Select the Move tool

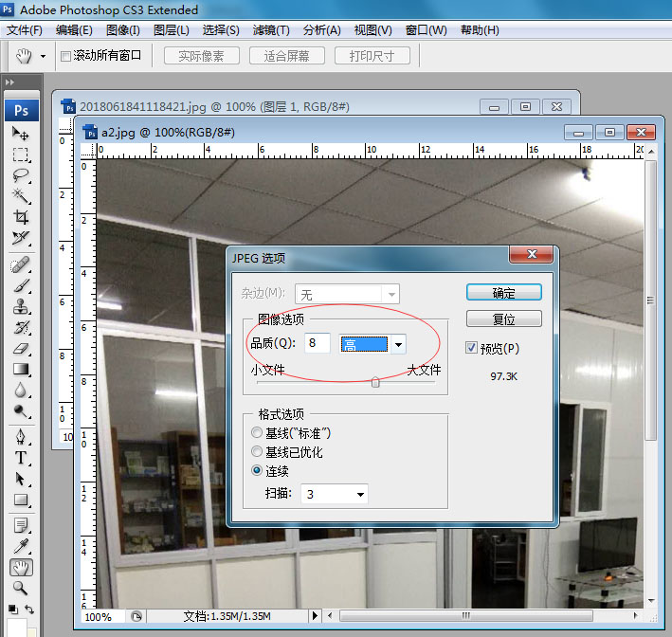21,134
